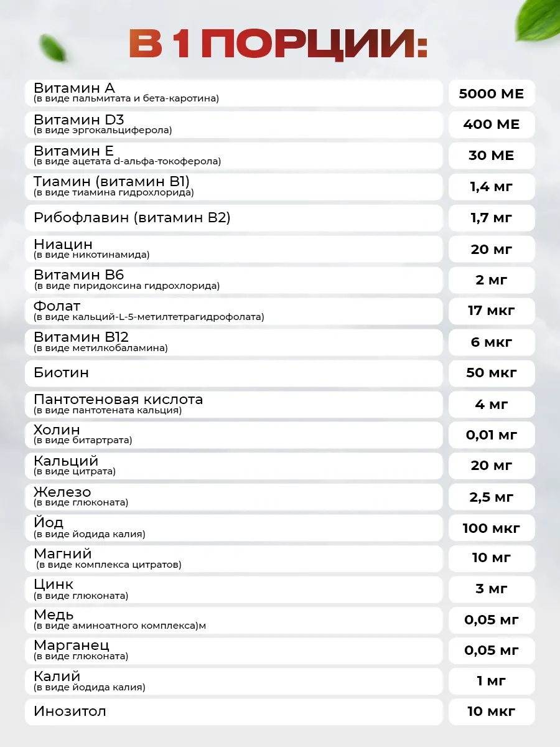Viewport: 560px width, 747px height.
Task: Click the 20 мг value for Ниацин
Action: [492, 249]
